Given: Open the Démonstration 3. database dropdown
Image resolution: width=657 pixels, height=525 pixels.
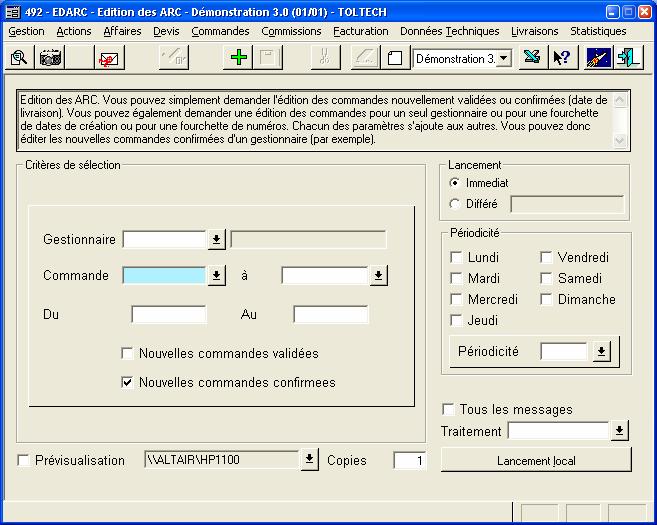Looking at the screenshot, I should 504,58.
